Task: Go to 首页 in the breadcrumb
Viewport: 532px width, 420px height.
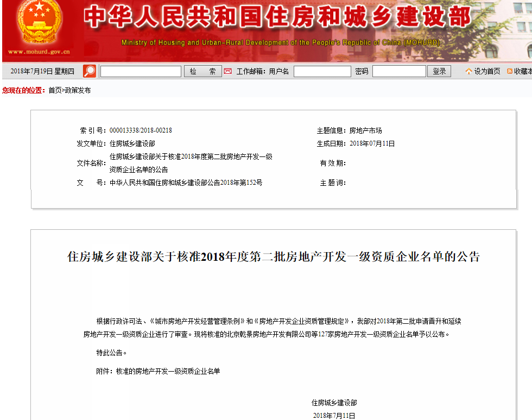Action: [55, 90]
